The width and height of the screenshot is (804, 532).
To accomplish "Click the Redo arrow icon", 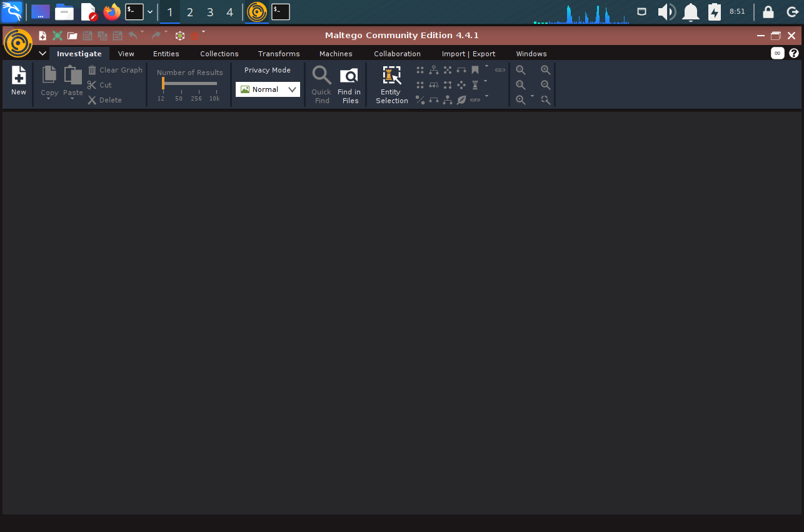I will [x=156, y=36].
